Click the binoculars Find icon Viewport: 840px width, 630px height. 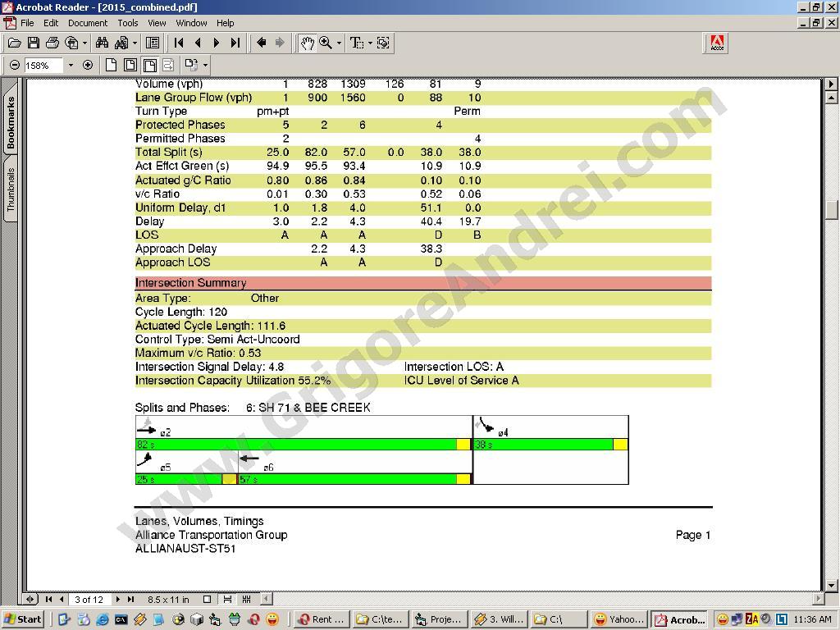[102, 43]
